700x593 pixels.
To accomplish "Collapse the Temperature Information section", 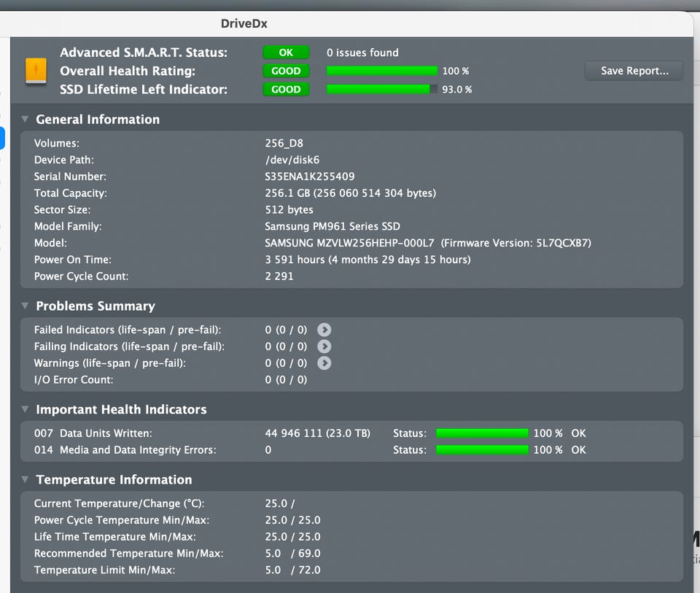I will click(25, 479).
